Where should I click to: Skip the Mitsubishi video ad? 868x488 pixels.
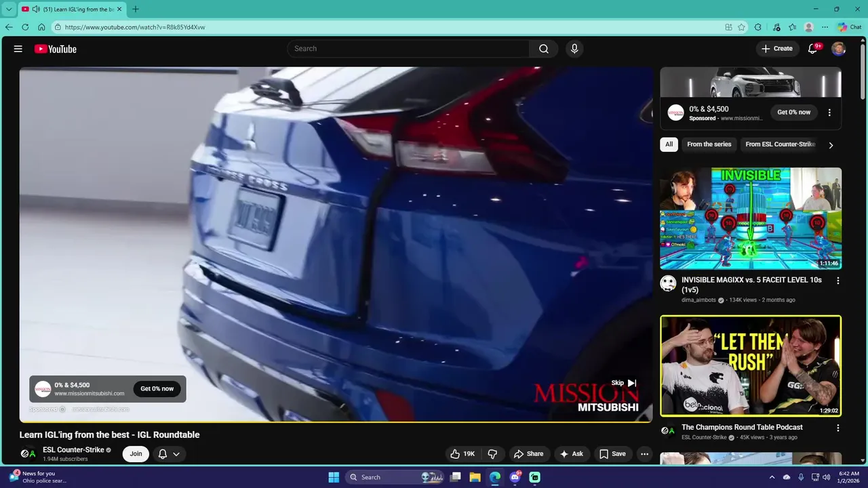(624, 383)
